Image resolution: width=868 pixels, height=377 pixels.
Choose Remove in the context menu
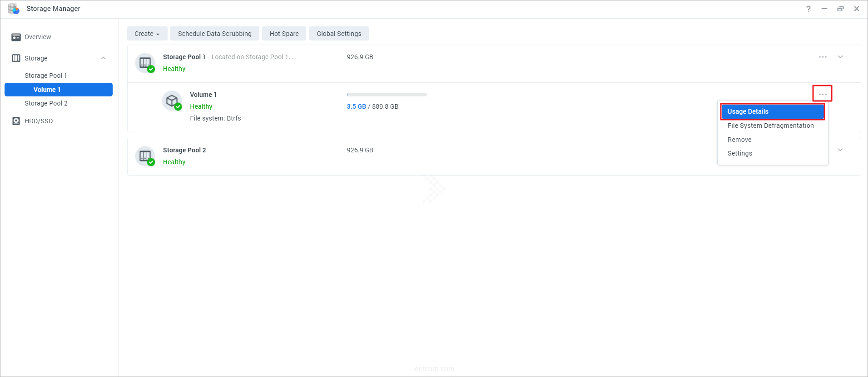tap(739, 140)
